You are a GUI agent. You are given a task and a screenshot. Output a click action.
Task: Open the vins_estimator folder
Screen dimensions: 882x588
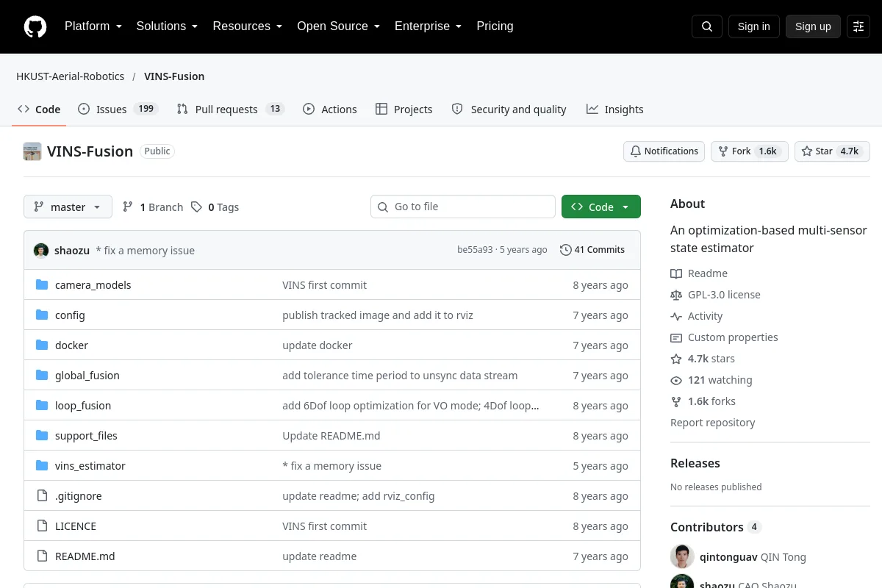pos(90,466)
